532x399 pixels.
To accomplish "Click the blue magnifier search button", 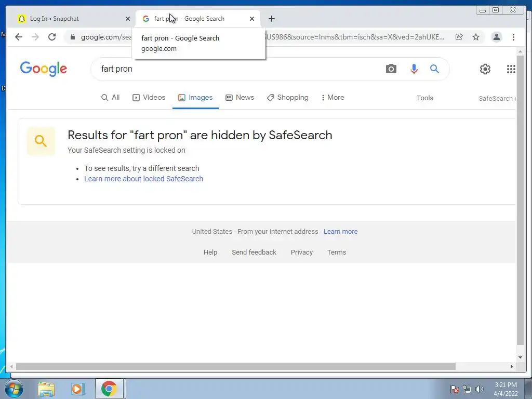I will point(434,69).
